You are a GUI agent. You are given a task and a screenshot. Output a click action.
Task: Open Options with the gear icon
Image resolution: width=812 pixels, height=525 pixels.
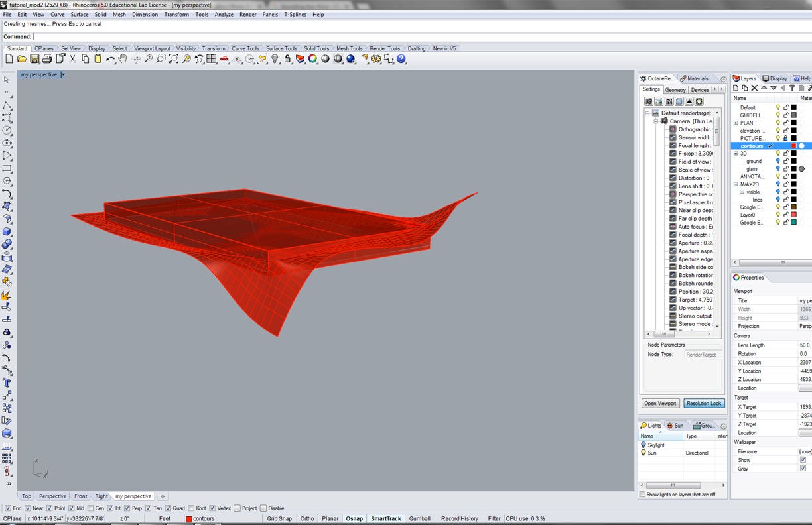376,59
